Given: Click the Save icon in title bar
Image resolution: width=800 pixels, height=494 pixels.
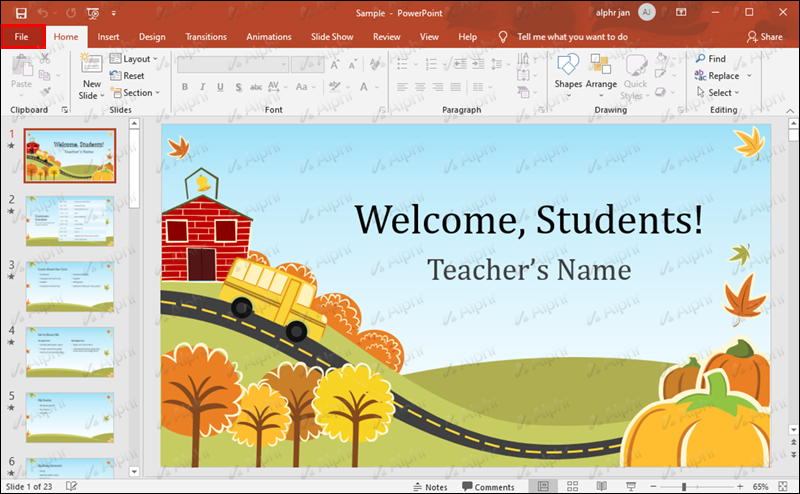Looking at the screenshot, I should click(x=21, y=13).
